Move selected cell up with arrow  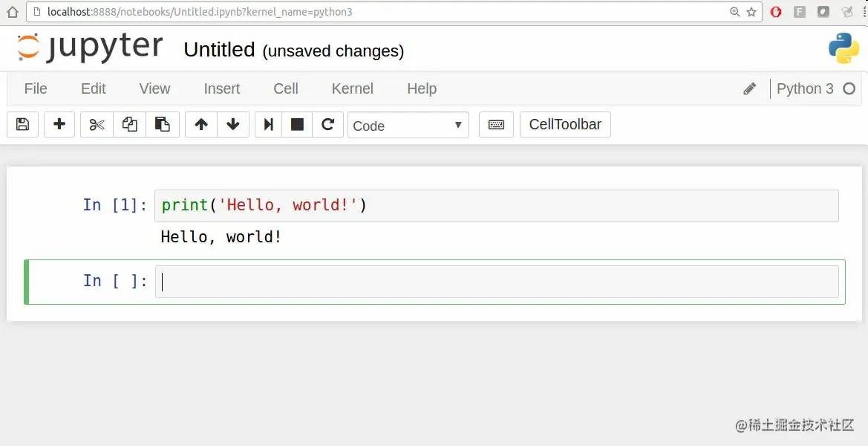click(200, 125)
